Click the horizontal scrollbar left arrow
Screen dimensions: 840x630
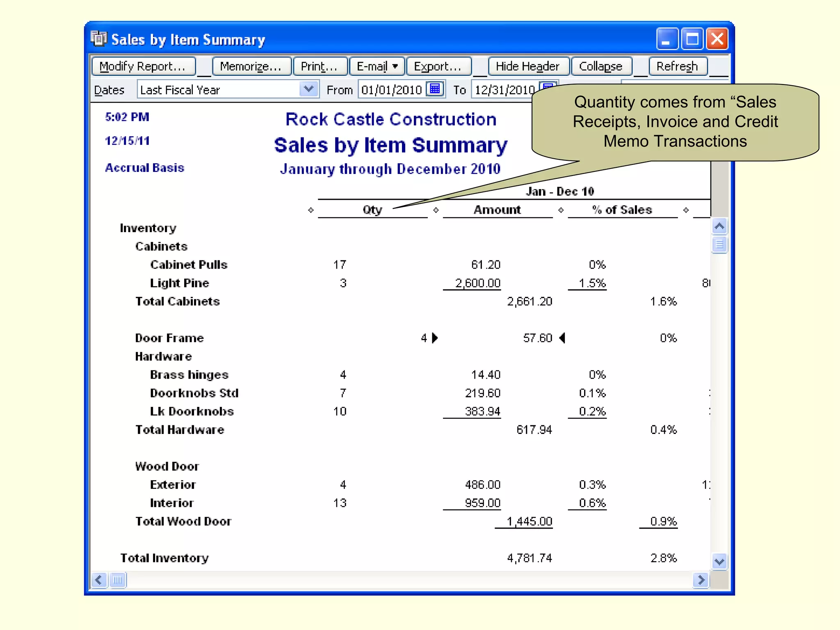99,580
